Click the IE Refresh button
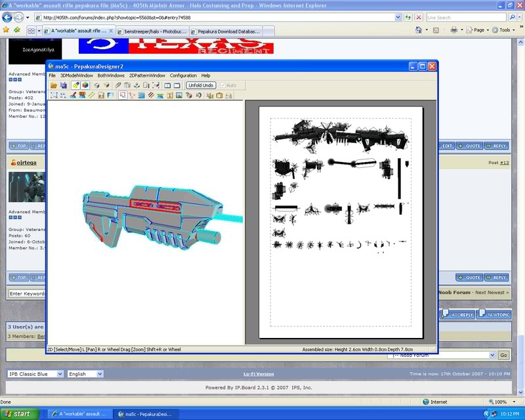The height and width of the screenshot is (420, 525). [x=408, y=18]
